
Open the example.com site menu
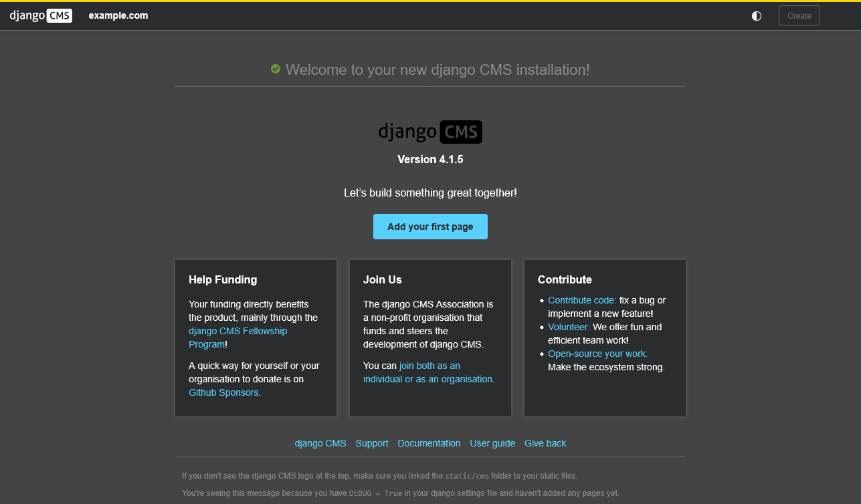(x=118, y=15)
